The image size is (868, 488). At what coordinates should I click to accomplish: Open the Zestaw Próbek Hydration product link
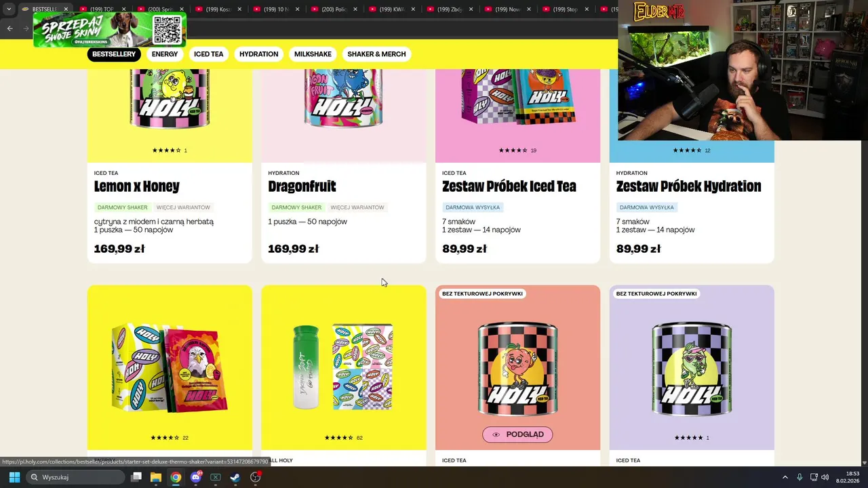point(688,186)
